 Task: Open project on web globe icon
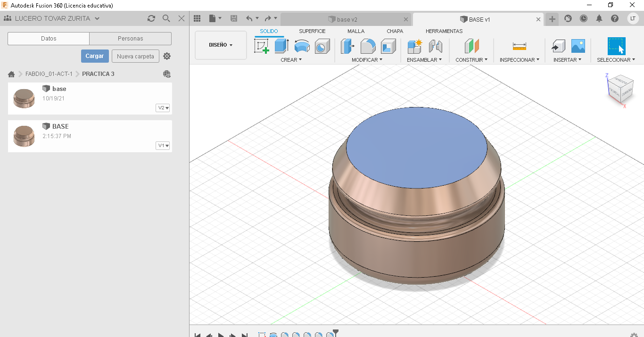(x=167, y=74)
